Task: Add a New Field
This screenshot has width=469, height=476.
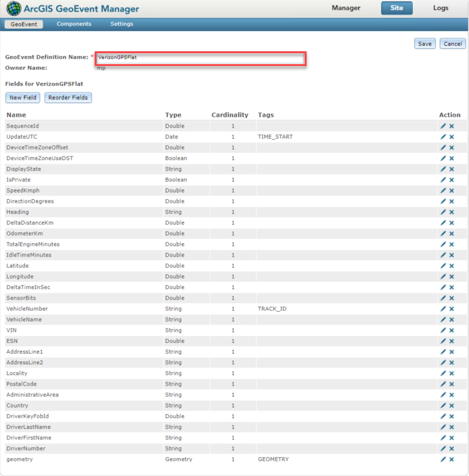Action: pyautogui.click(x=23, y=97)
